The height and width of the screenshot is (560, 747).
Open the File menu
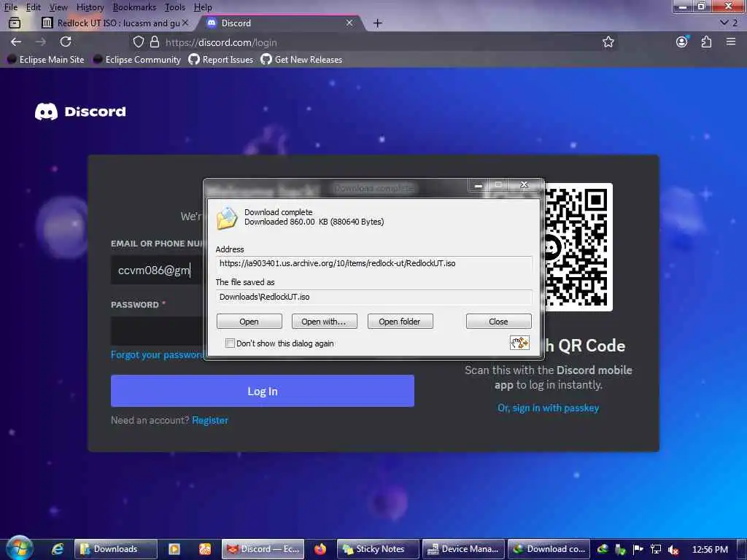pyautogui.click(x=10, y=7)
